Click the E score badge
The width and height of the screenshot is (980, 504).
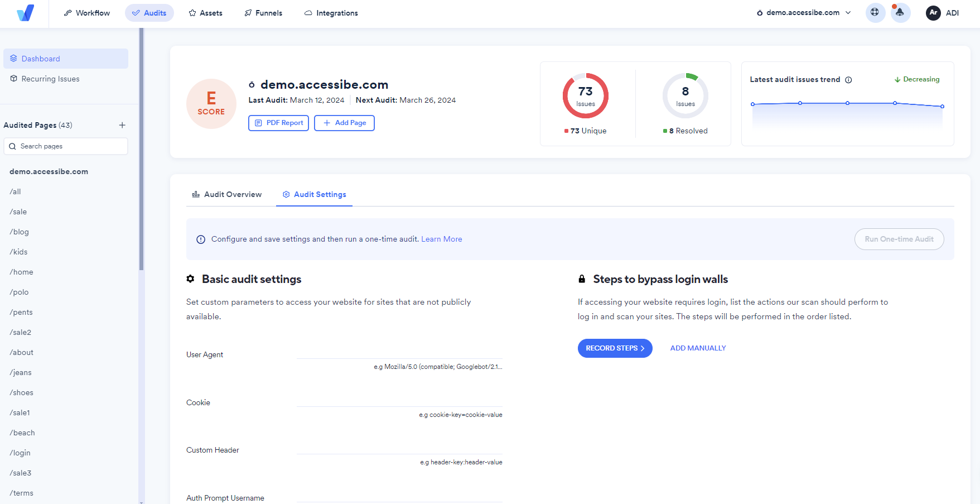pos(211,104)
